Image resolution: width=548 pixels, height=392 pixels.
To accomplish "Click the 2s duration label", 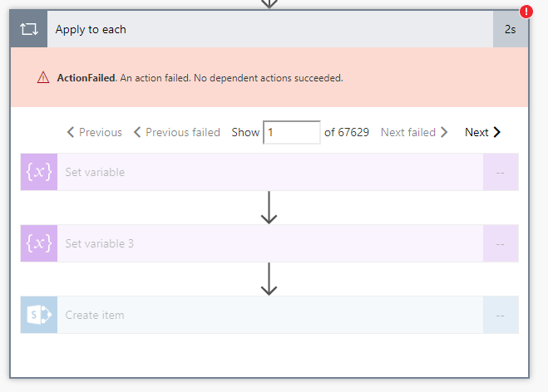I will coord(510,29).
